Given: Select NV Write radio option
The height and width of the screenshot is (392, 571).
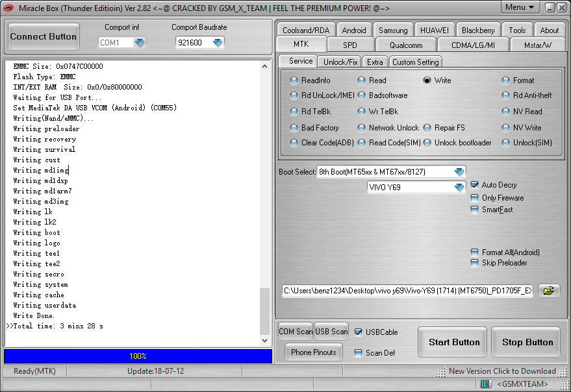Looking at the screenshot, I should pyautogui.click(x=505, y=128).
